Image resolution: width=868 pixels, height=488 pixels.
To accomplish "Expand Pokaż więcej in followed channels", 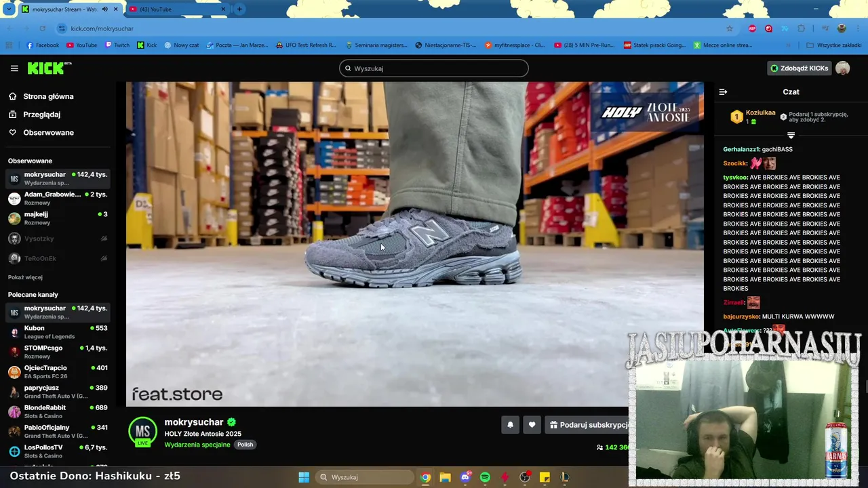I will [x=25, y=277].
